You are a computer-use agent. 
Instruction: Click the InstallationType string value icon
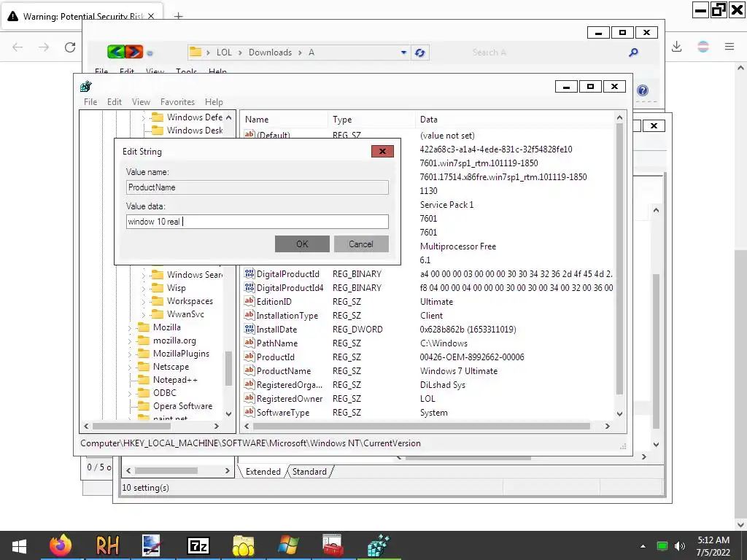coord(249,315)
